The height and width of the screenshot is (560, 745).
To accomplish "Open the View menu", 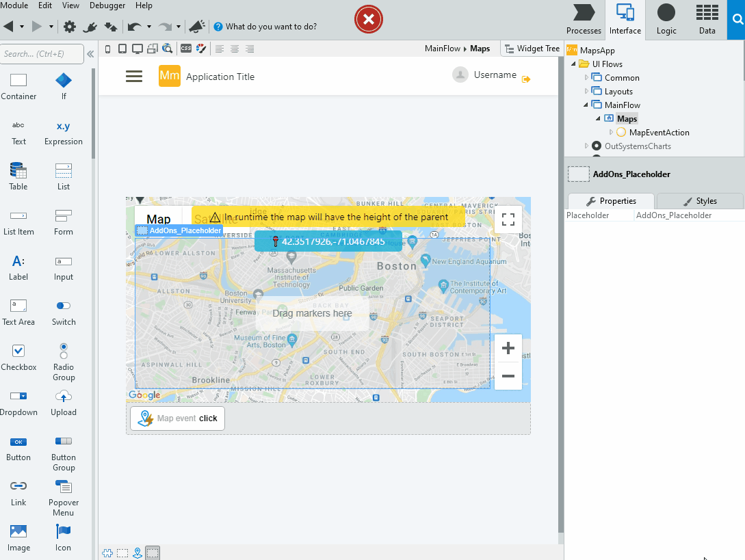I will 70,5.
